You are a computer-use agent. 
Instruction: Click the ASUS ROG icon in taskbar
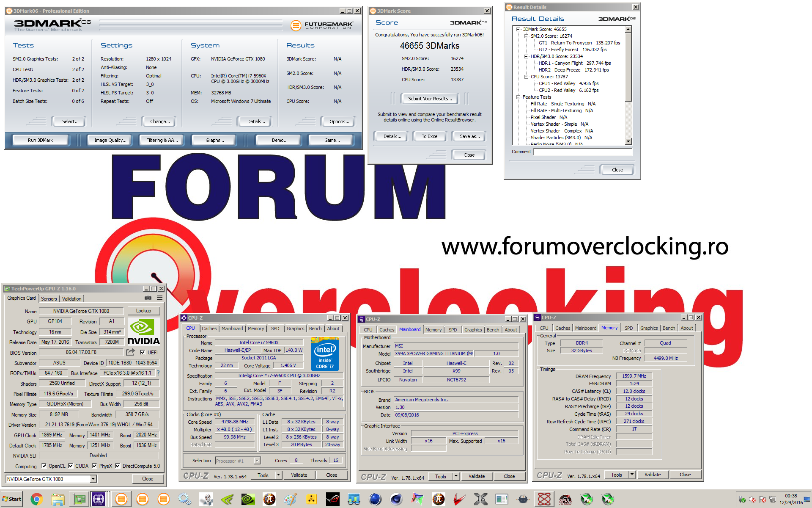pyautogui.click(x=332, y=500)
